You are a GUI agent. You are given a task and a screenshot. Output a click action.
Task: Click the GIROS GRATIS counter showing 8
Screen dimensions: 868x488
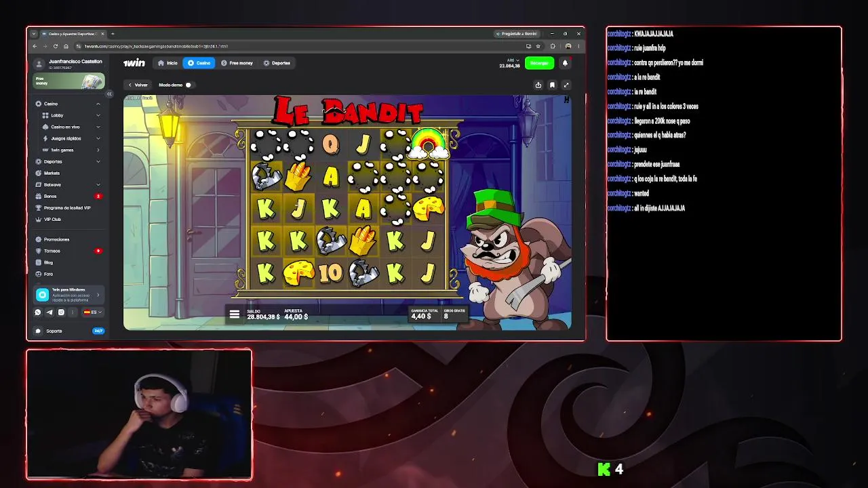click(x=454, y=314)
